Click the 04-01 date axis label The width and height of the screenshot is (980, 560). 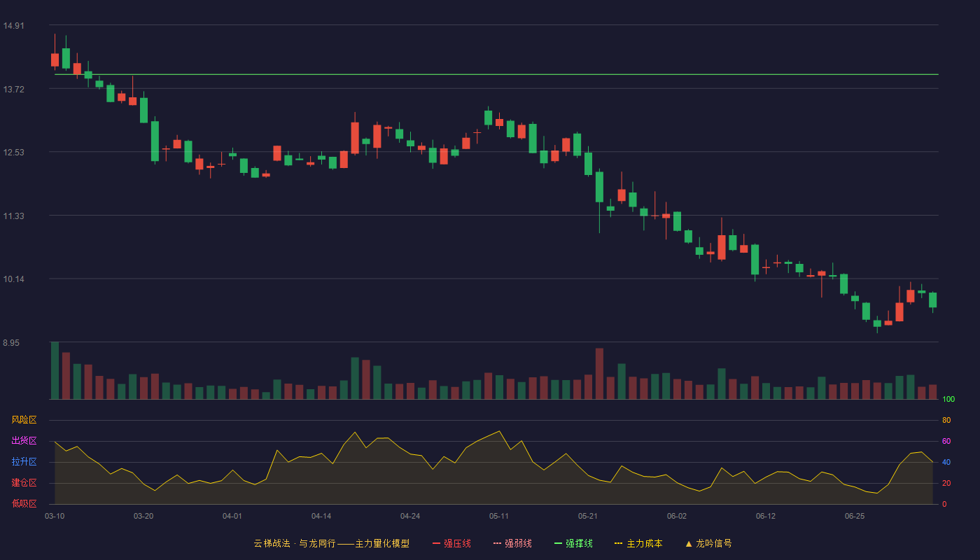click(x=232, y=516)
